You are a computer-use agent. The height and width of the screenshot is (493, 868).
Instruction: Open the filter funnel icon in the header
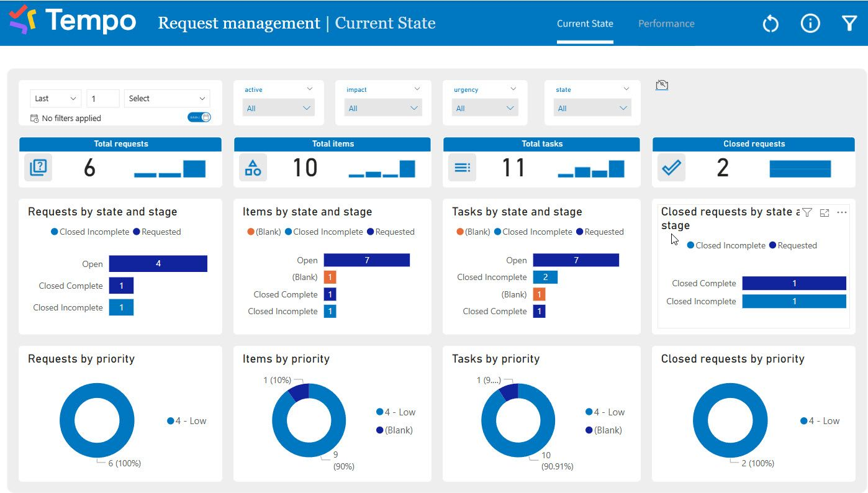(849, 24)
